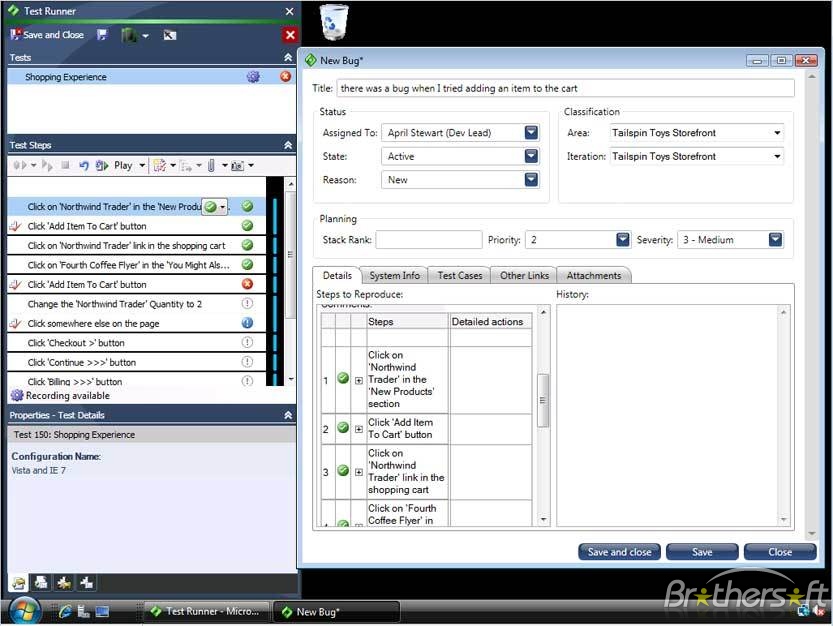Expand step 3 plus box in Steps to Reproduce
Viewport: 833px width, 626px height.
[359, 472]
